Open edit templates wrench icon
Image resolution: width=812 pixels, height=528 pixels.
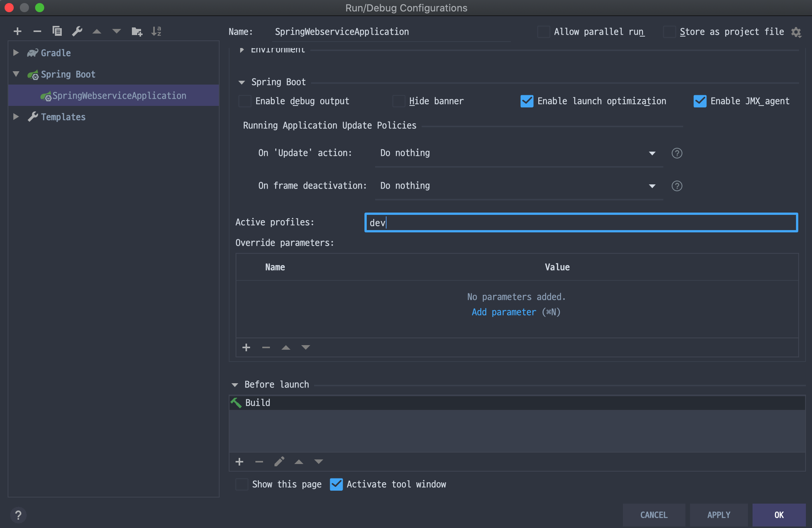click(x=77, y=31)
